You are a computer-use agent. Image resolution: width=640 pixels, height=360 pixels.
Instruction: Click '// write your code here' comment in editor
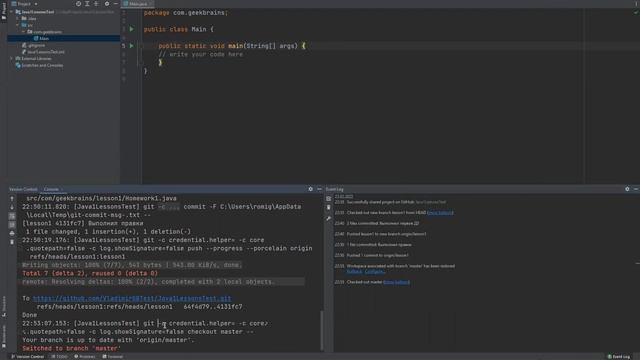pyautogui.click(x=200, y=54)
